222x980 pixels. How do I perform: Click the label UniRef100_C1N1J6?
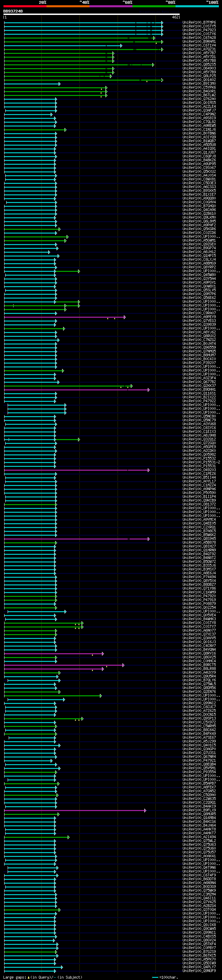tap(199, 130)
